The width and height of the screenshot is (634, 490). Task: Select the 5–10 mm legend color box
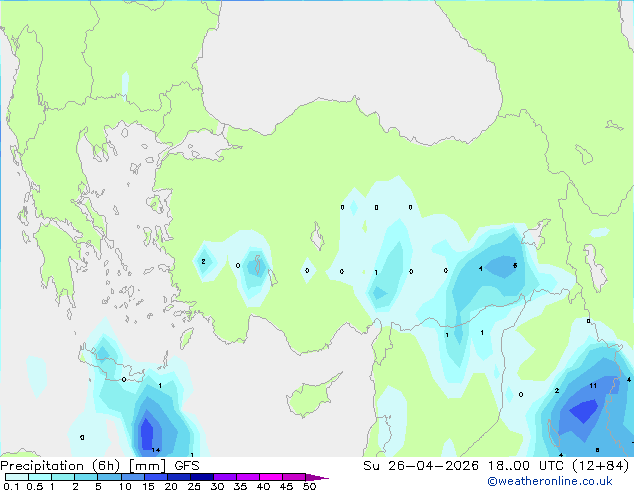coord(109,477)
